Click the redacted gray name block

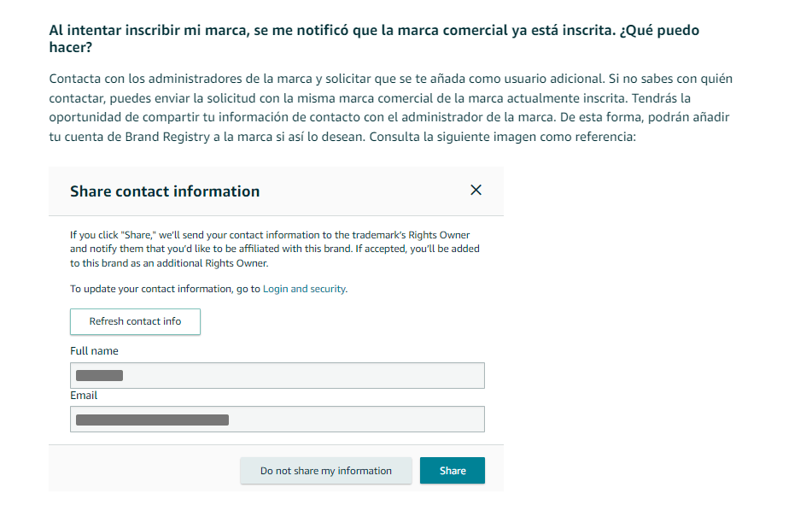[x=99, y=375]
